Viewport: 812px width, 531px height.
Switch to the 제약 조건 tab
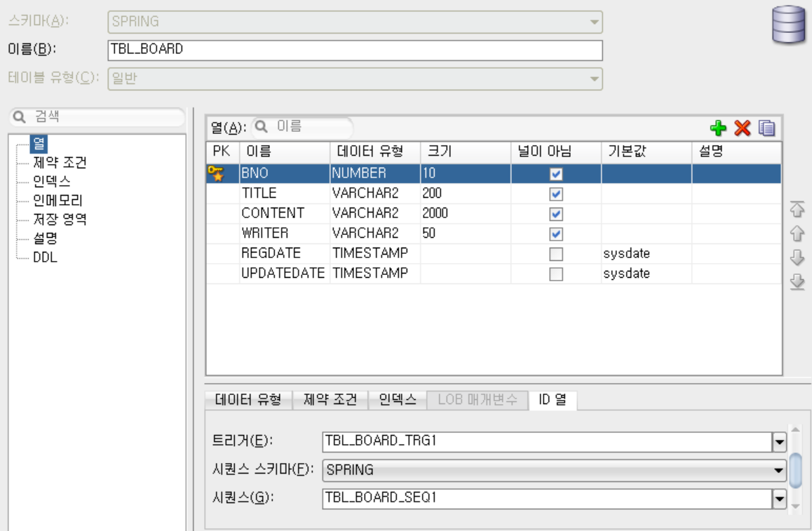330,399
